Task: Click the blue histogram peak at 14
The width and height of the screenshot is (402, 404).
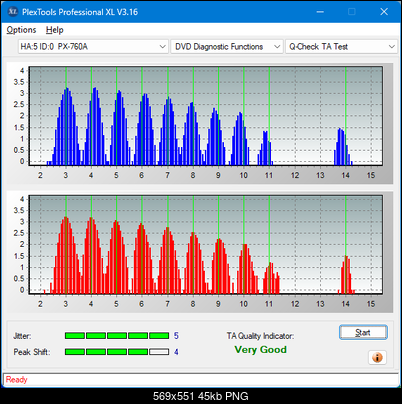Action: click(x=342, y=147)
